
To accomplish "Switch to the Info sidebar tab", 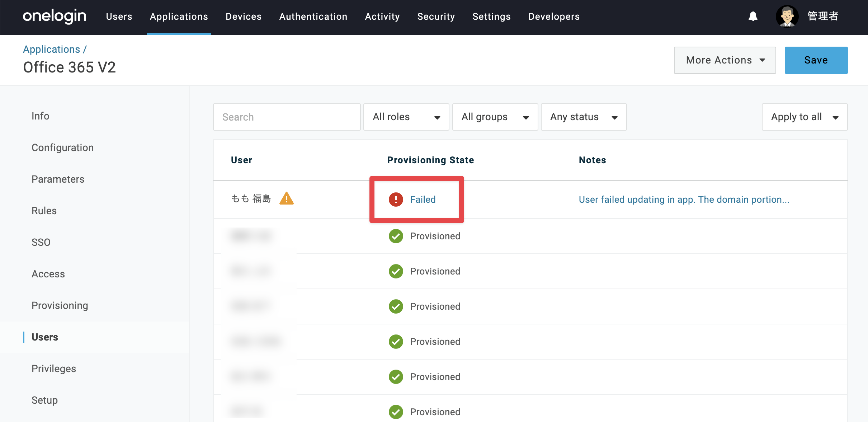I will pos(41,116).
